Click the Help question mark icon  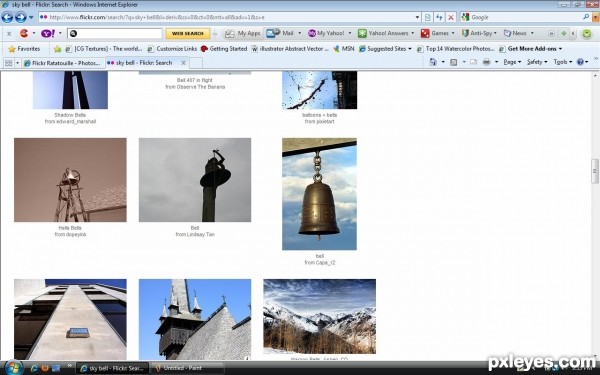pos(580,62)
